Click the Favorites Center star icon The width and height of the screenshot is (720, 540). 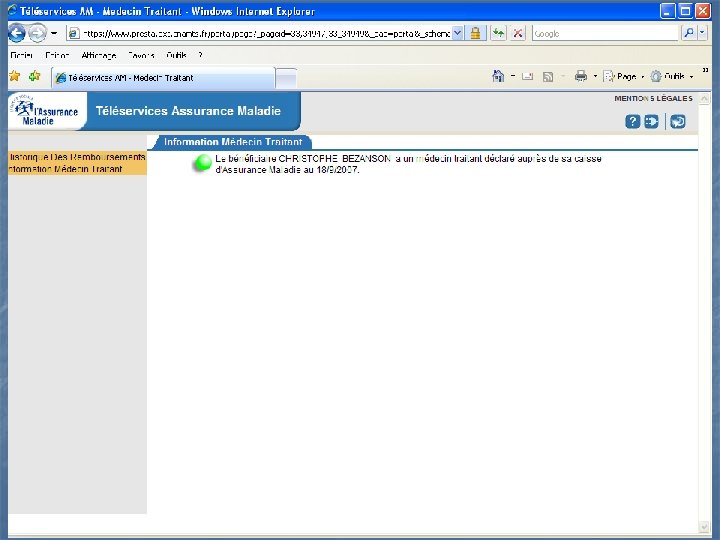click(15, 76)
